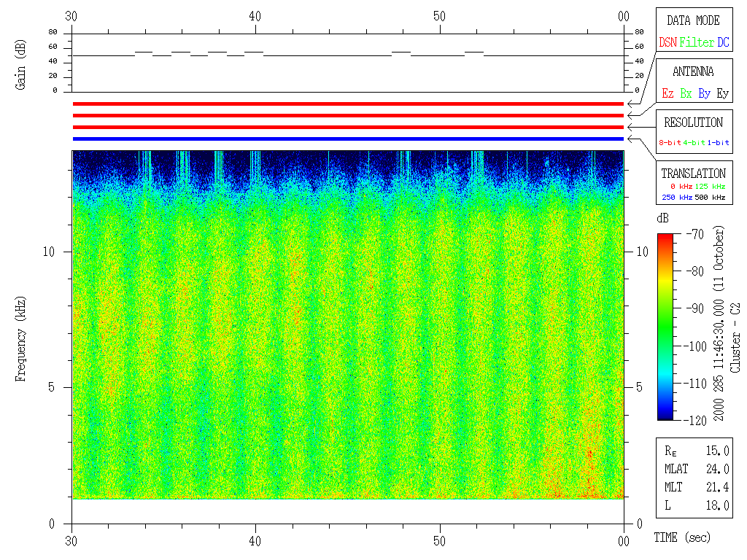Image resolution: width=747 pixels, height=560 pixels.
Task: Select the red Ez antenna label
Action: [667, 94]
